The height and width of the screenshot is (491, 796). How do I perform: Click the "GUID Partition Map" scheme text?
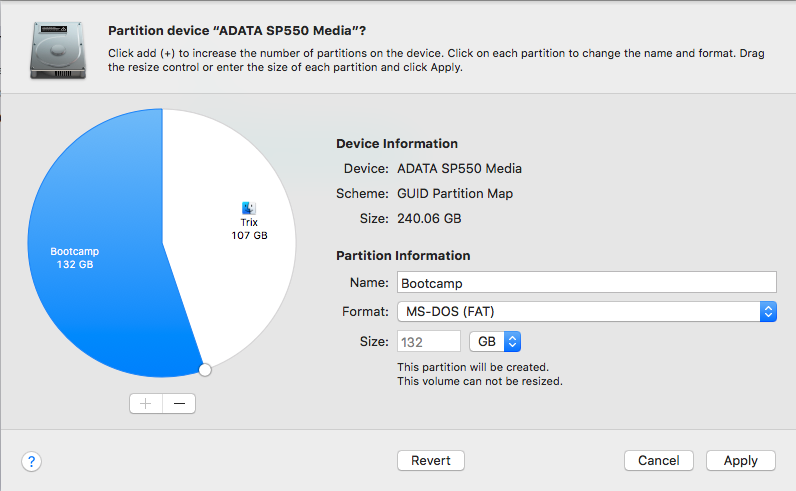[x=455, y=193]
